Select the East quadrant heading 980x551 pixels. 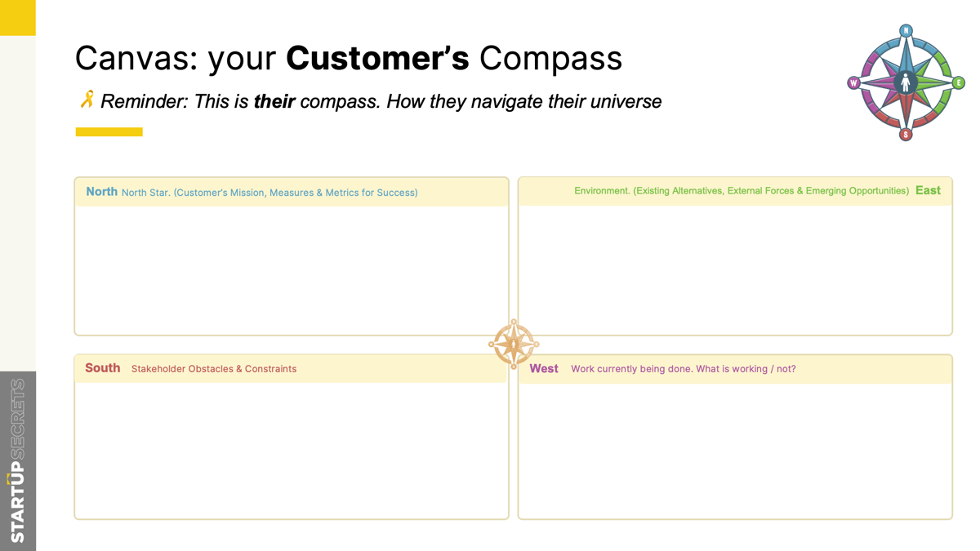click(x=928, y=190)
